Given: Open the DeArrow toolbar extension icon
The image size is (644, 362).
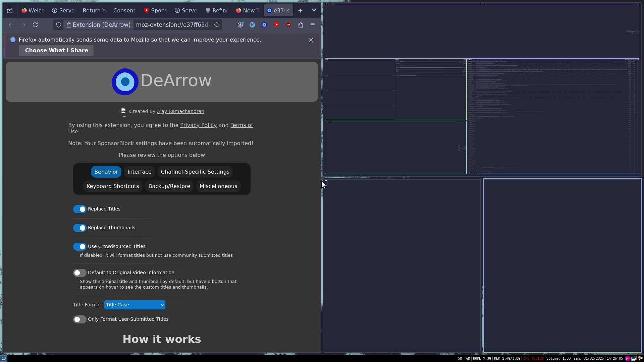Looking at the screenshot, I should click(264, 25).
